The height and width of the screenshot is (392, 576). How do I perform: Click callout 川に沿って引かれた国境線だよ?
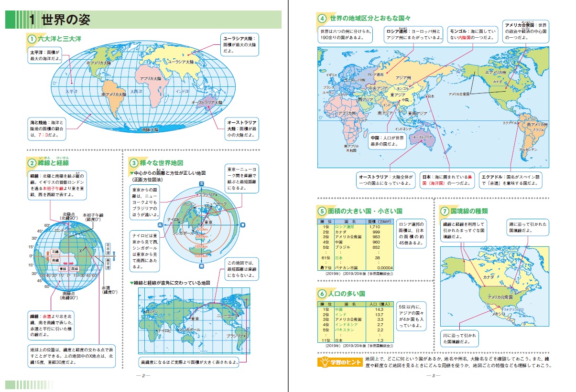click(459, 339)
